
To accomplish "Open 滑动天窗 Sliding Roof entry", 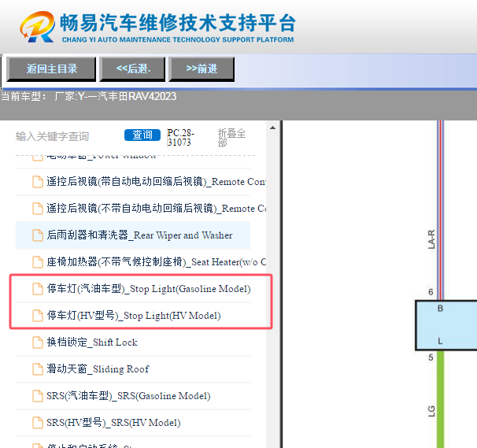I will tap(98, 369).
